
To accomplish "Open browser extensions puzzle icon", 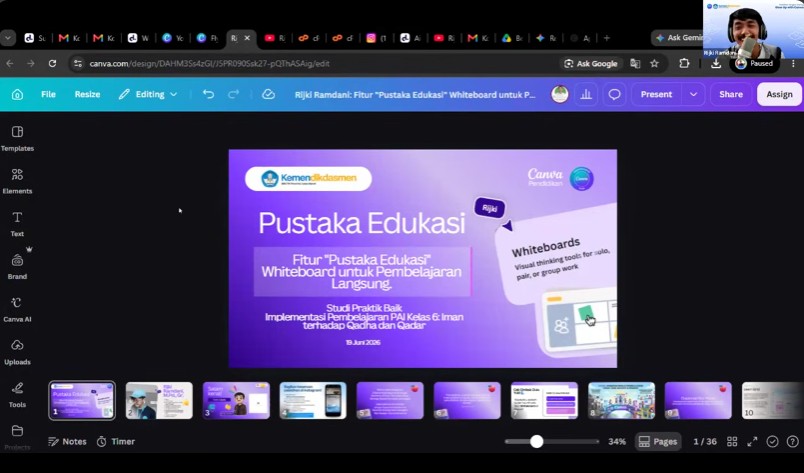I will pos(684,64).
